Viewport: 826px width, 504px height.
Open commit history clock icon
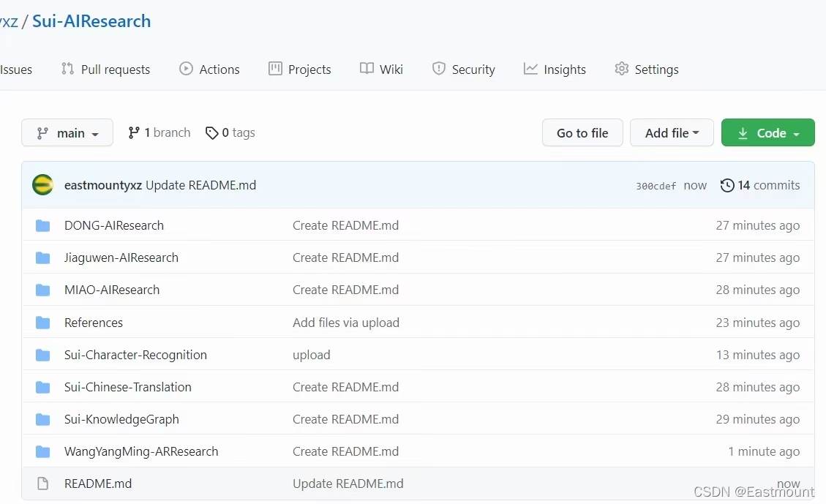coord(727,185)
